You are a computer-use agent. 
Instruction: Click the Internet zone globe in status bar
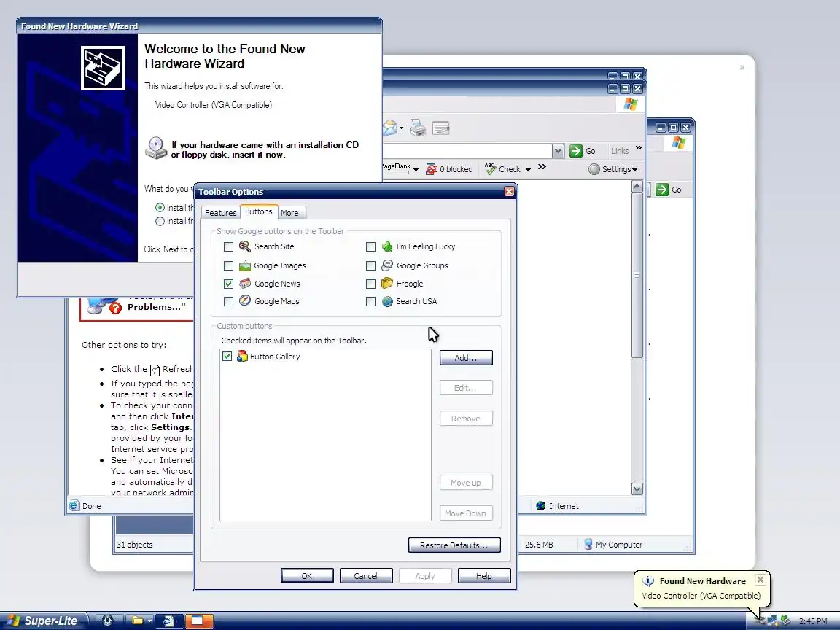[540, 506]
